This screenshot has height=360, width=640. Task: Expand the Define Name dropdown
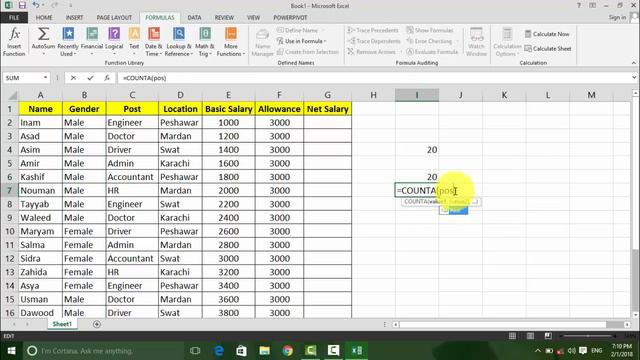323,30
